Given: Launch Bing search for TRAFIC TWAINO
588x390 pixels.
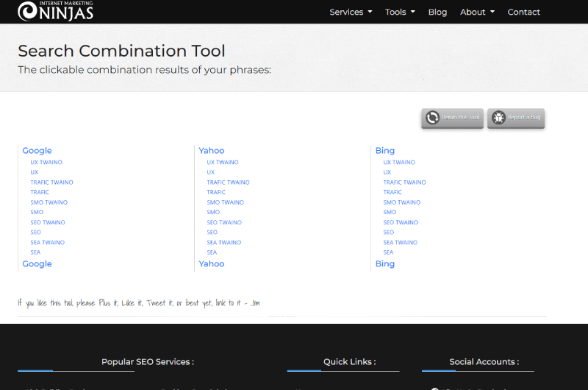Looking at the screenshot, I should pos(405,182).
